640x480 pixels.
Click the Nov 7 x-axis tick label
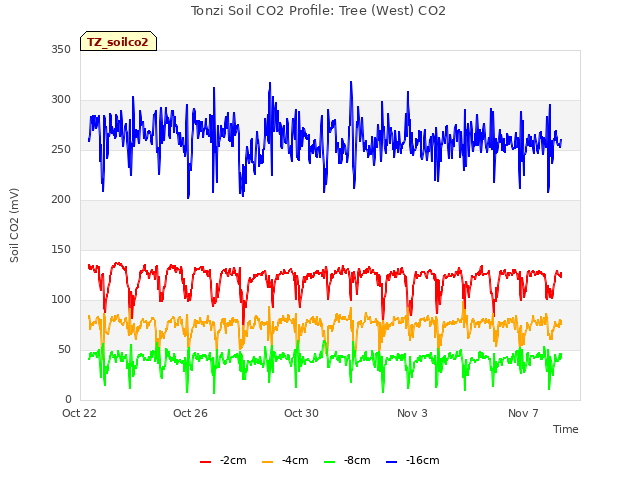point(523,413)
